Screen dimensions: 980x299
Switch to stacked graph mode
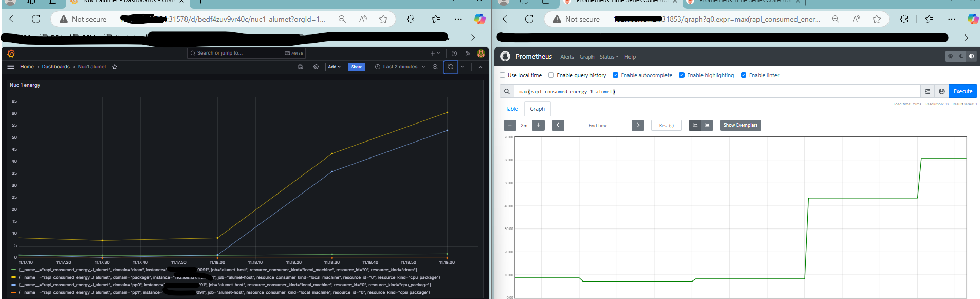tap(707, 125)
